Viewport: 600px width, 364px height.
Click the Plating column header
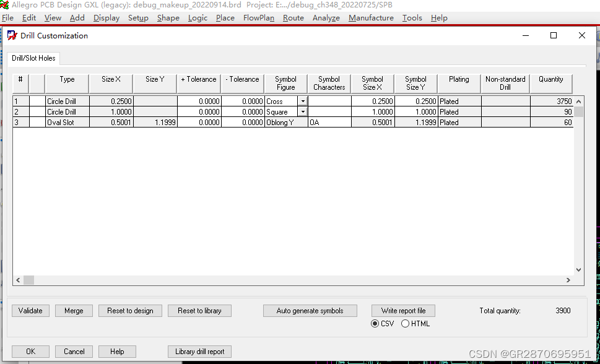coord(459,84)
